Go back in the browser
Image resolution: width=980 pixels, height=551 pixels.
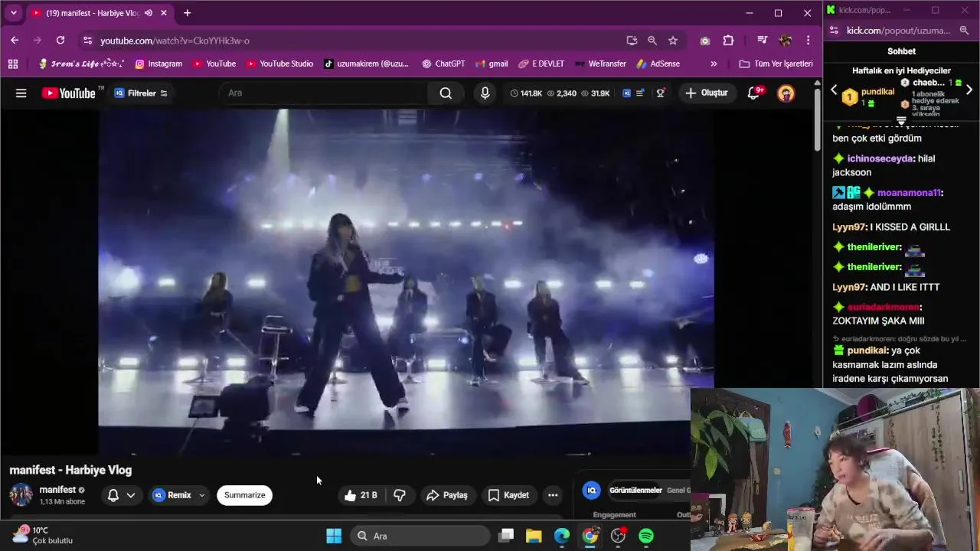click(x=15, y=41)
